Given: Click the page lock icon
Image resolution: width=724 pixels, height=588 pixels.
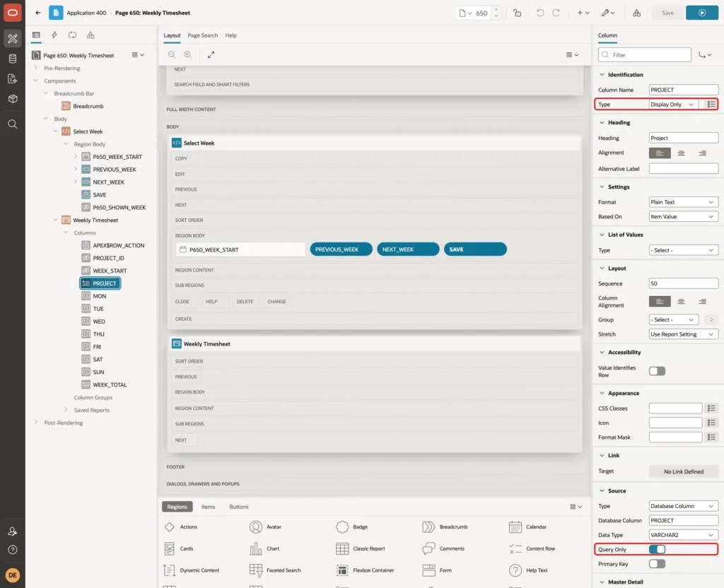Looking at the screenshot, I should click(517, 13).
